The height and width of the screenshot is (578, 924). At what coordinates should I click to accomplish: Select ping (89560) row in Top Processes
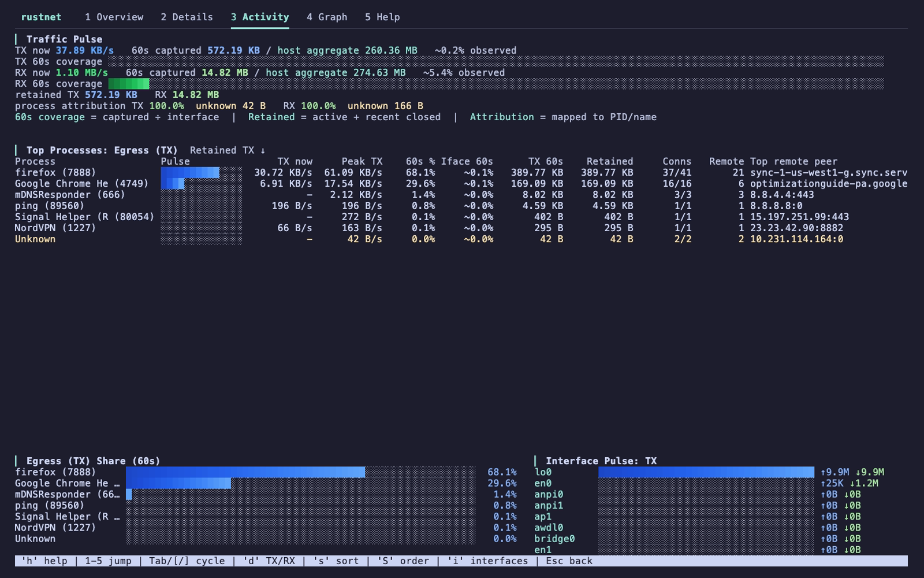coord(461,206)
